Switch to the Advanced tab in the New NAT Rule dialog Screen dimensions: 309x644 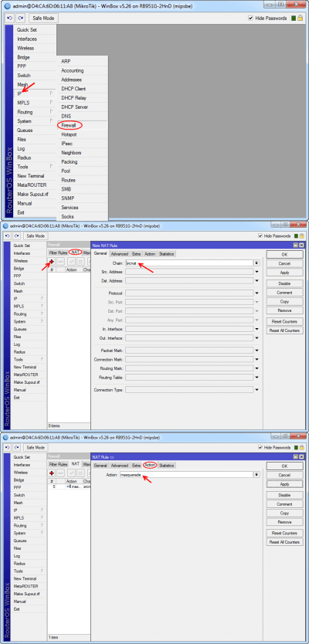120,254
